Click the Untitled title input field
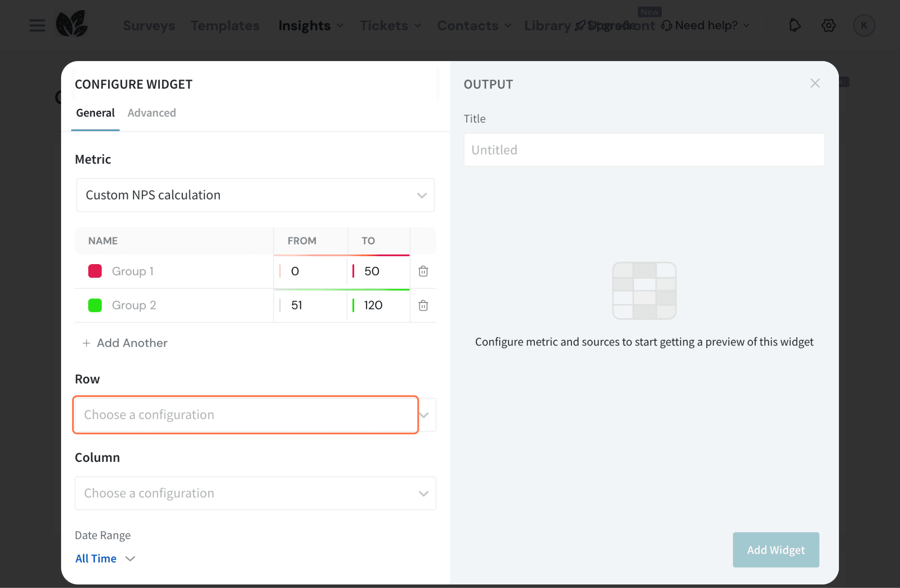This screenshot has width=900, height=588. click(x=644, y=150)
